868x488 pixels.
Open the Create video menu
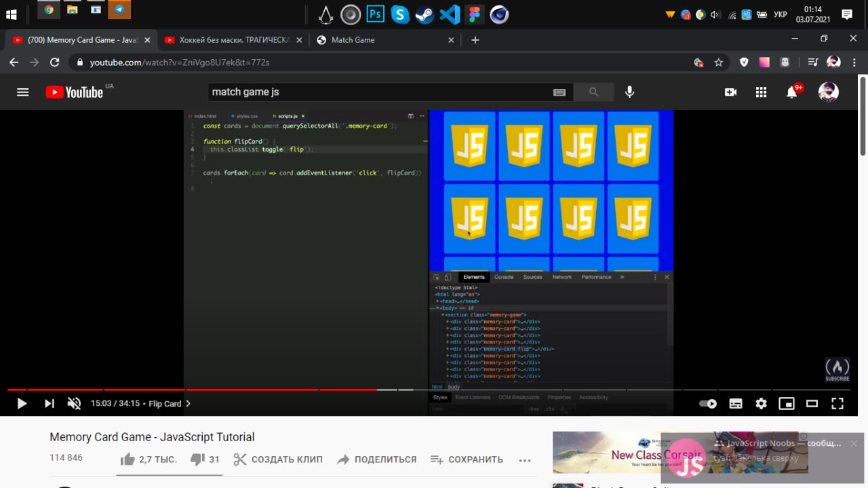[x=730, y=92]
